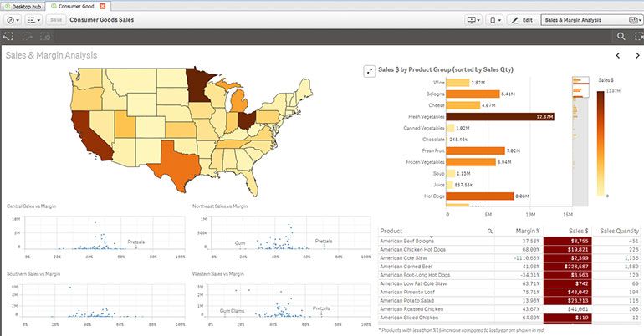Go to the previous sheet arrow
Screen dimensions: 644x336
pyautogui.click(x=617, y=56)
